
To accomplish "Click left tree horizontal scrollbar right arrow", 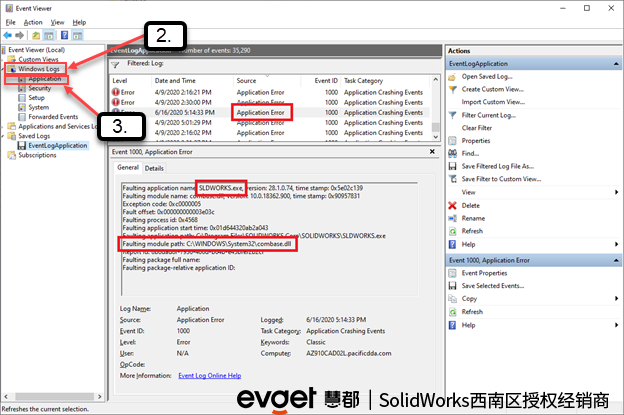I will coord(99,396).
